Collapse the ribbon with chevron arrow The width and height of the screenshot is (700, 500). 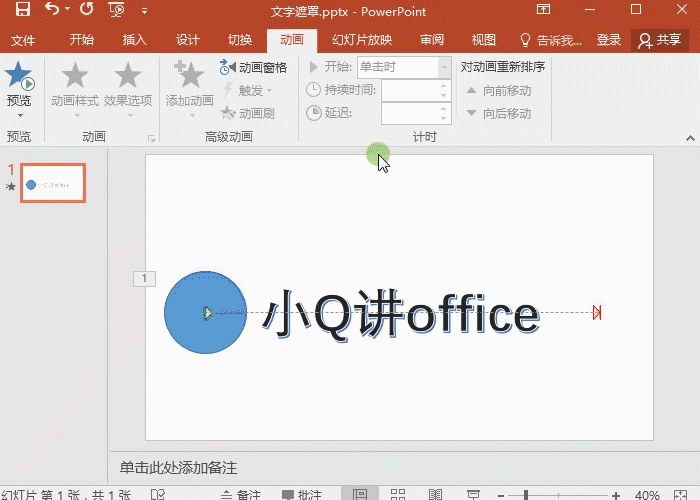coord(690,138)
